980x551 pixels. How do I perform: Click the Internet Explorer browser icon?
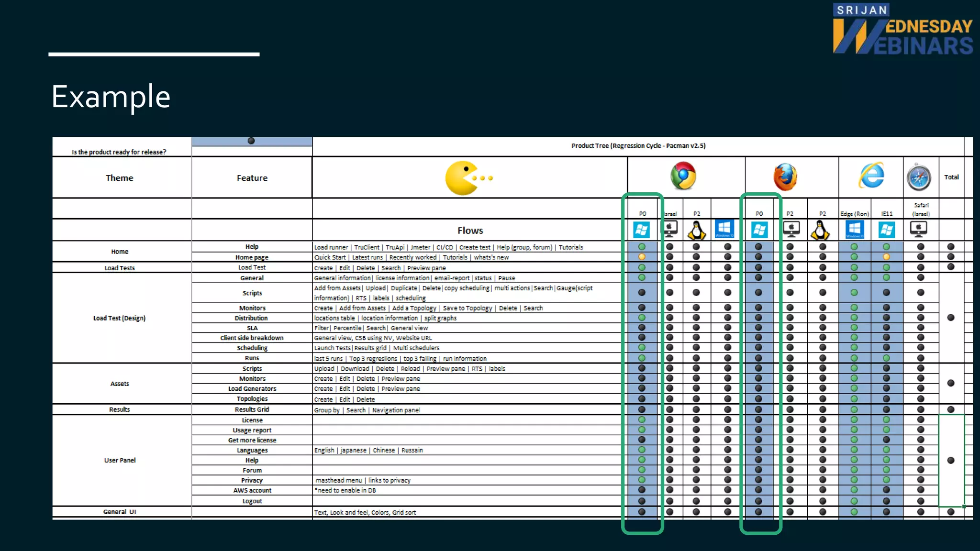coord(871,176)
